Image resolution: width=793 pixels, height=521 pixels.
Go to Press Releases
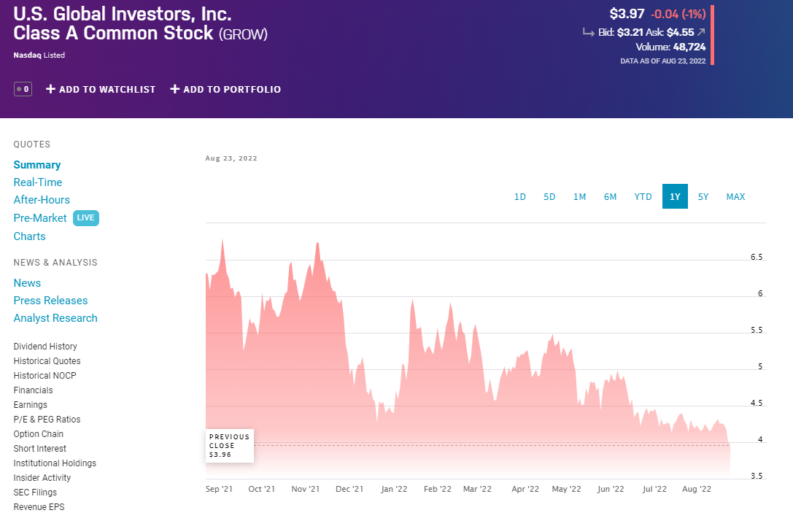pyautogui.click(x=51, y=300)
